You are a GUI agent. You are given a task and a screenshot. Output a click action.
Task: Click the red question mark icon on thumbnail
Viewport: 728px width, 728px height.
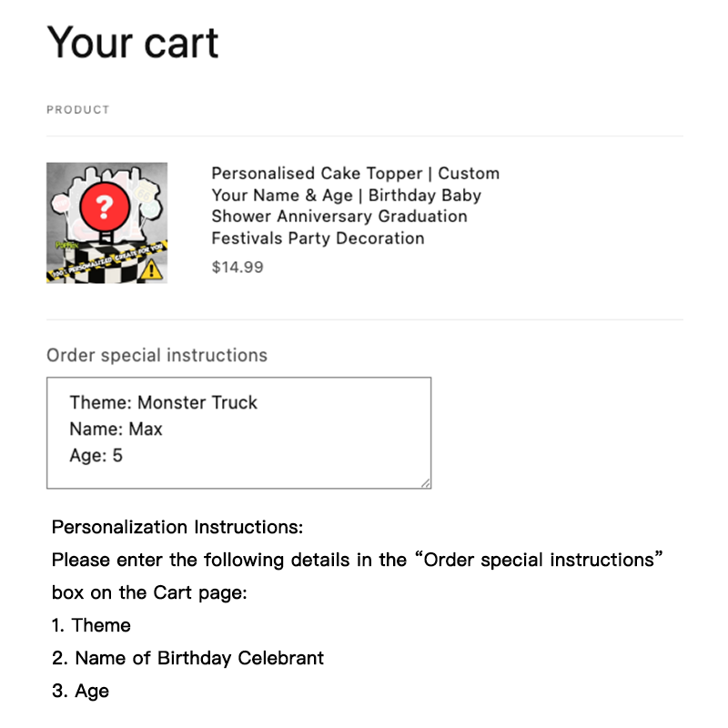pyautogui.click(x=103, y=208)
